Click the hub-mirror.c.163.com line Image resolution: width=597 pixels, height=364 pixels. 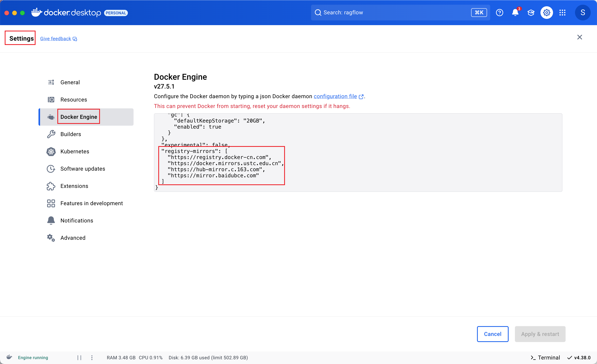[x=216, y=169]
